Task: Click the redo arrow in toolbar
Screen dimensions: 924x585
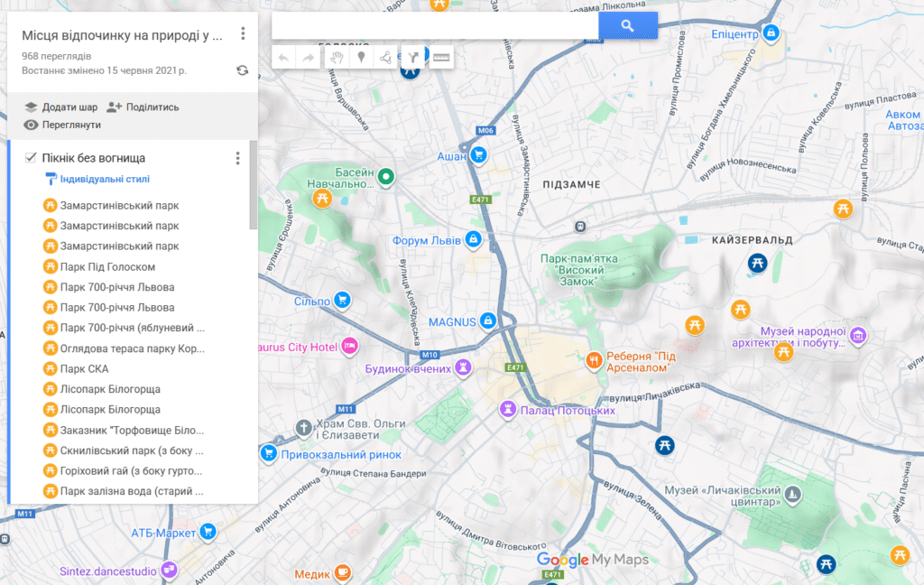Action: [308, 57]
